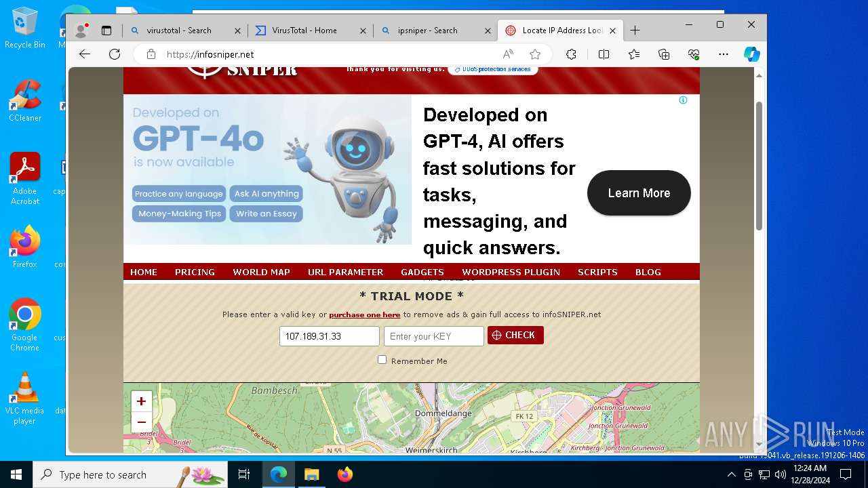Click Write an Essay ad pill
868x488 pixels.
[267, 213]
